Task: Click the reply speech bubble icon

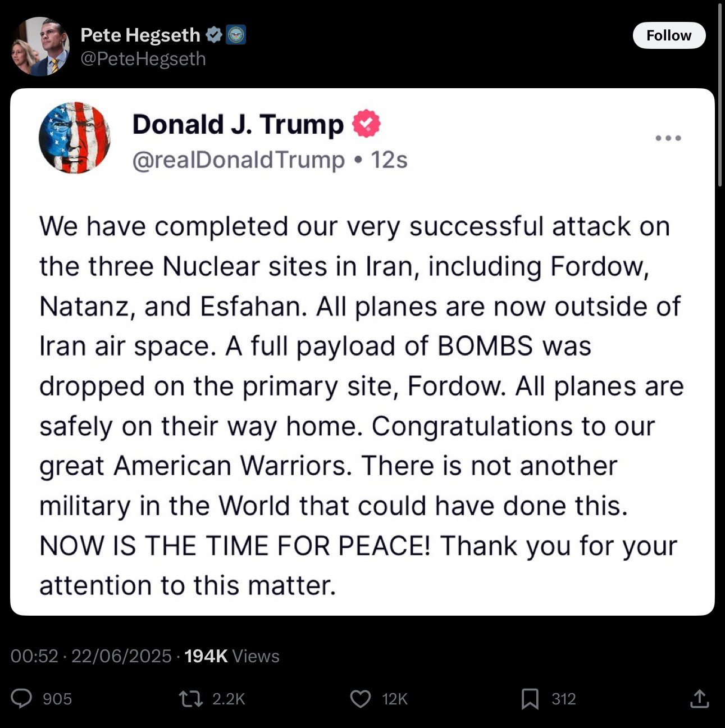Action: click(x=22, y=698)
